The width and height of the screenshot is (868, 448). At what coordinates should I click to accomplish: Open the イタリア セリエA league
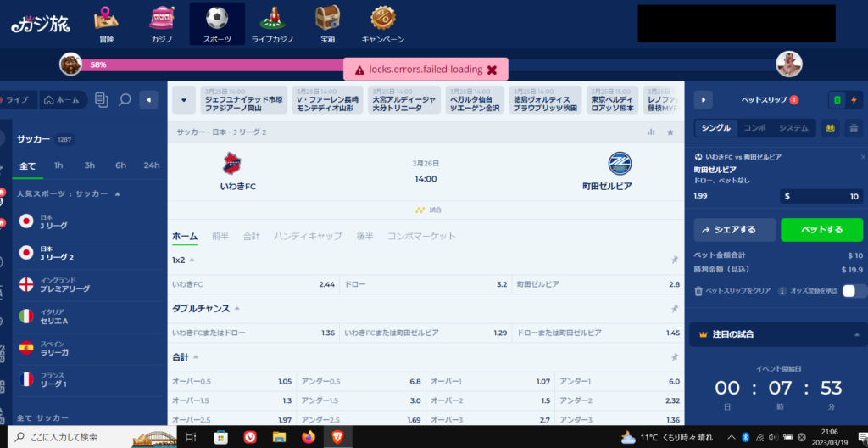[x=88, y=316]
